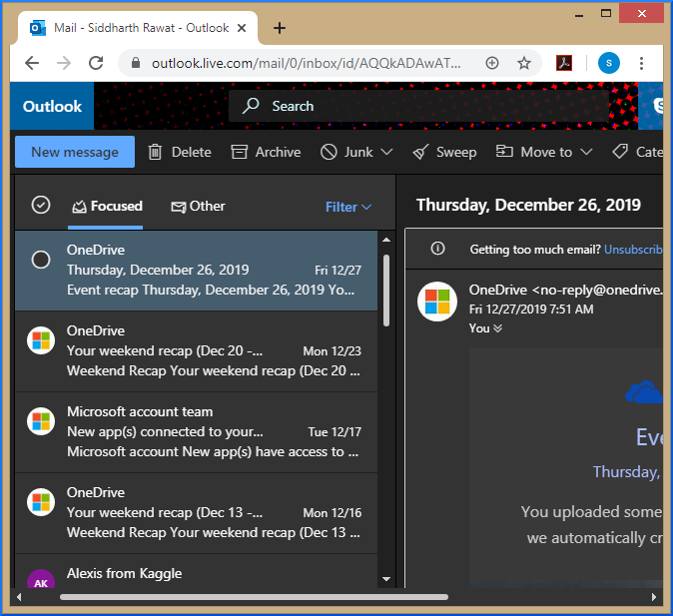
Task: Open OneDrive weekend recap Dec 20 email
Action: [x=196, y=351]
